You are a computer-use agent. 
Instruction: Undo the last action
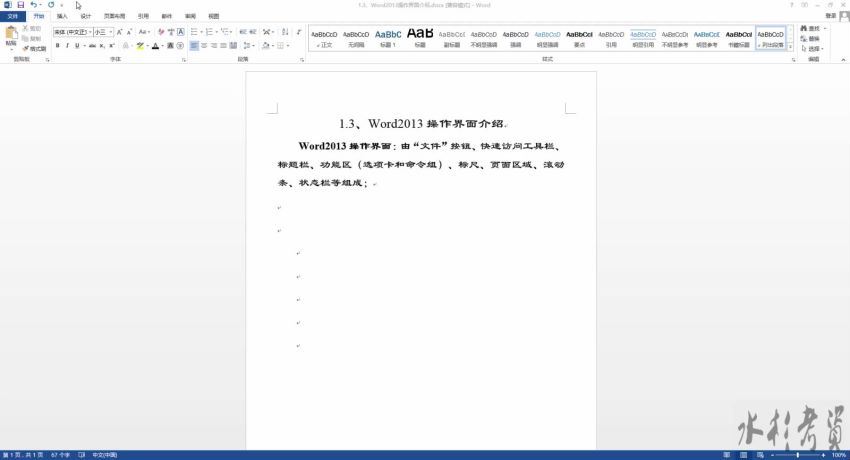coord(34,5)
